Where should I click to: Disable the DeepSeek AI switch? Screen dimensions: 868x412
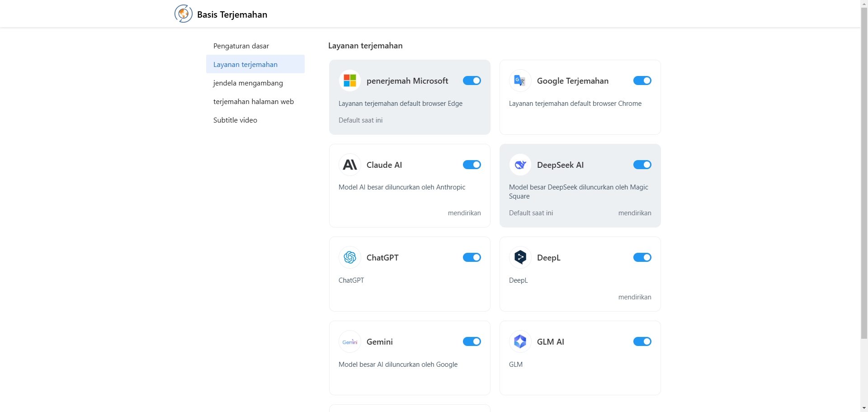point(642,165)
